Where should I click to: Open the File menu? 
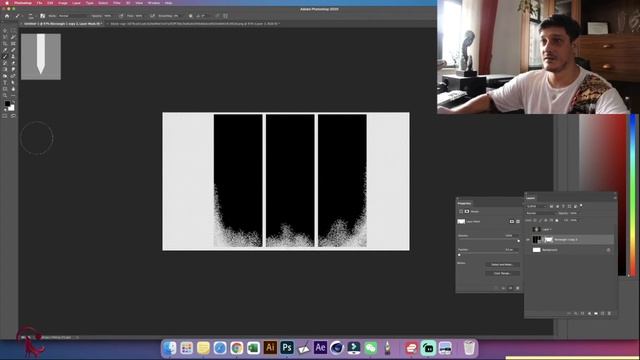(39, 3)
